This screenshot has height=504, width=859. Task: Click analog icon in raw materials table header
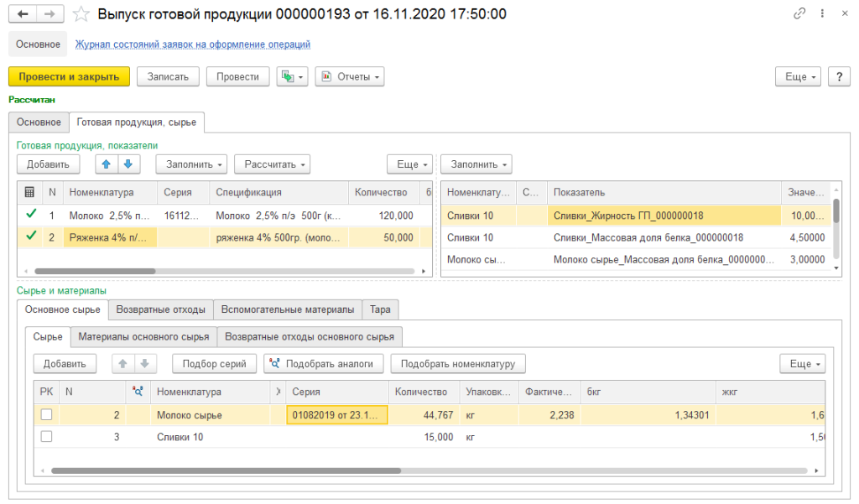coord(138,391)
